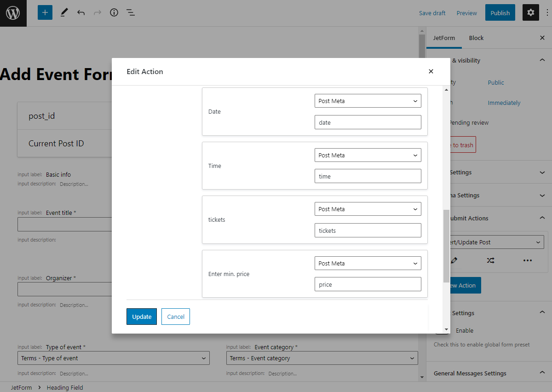Click the settings gear icon
Image resolution: width=552 pixels, height=392 pixels.
tap(530, 12)
